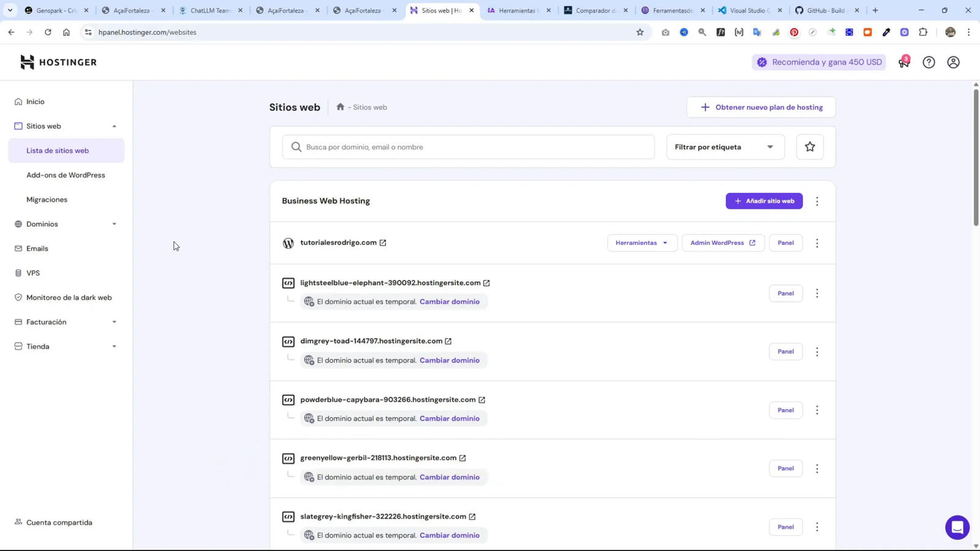
Task: Select Migraciones in the sidebar
Action: tap(46, 199)
